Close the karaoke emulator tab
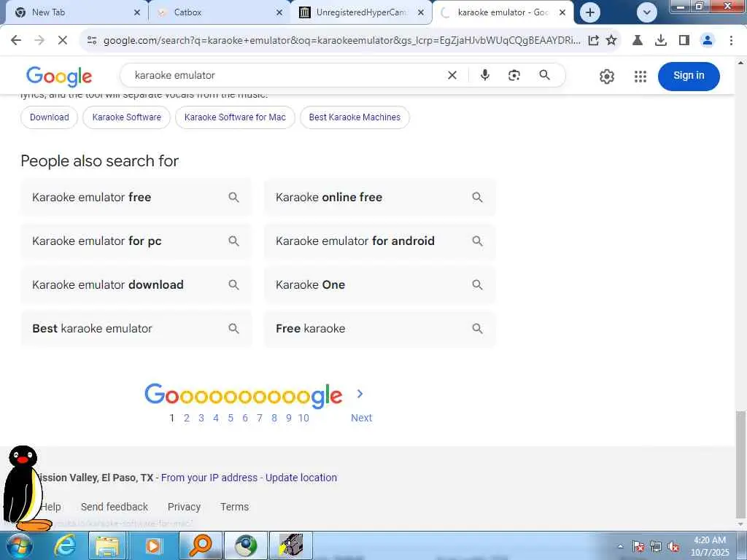 [562, 12]
